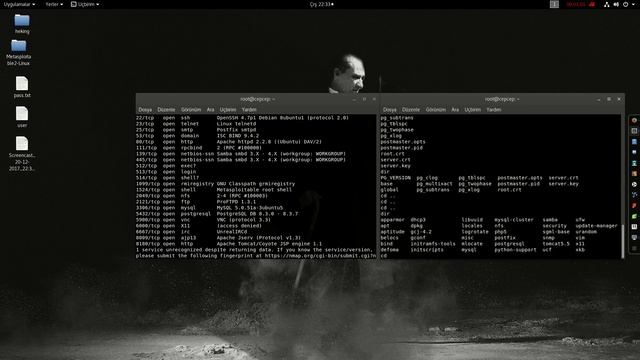Click the right terminal vertical scrollbar
Screen dimensions: 640x360
622,241
